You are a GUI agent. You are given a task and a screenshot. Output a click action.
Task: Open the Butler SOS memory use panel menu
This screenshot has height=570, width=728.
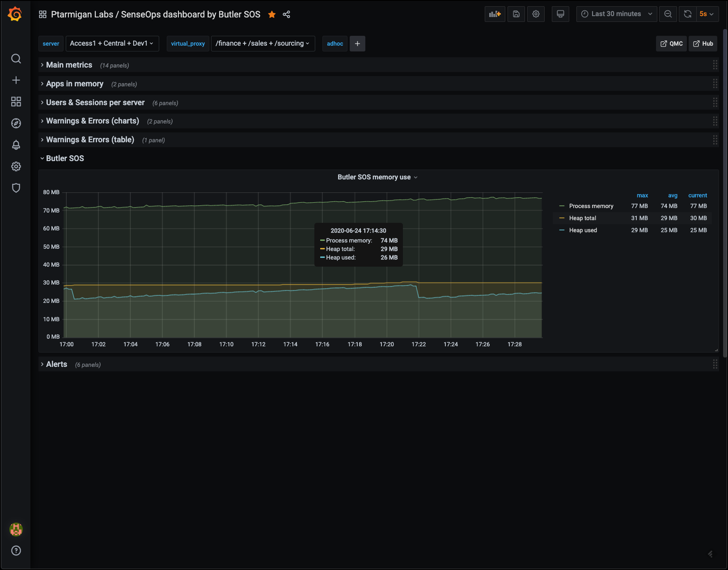tap(377, 177)
